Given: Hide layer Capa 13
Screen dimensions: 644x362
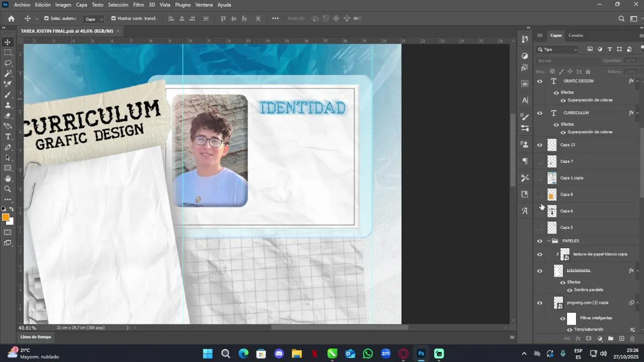Looking at the screenshot, I should click(540, 145).
